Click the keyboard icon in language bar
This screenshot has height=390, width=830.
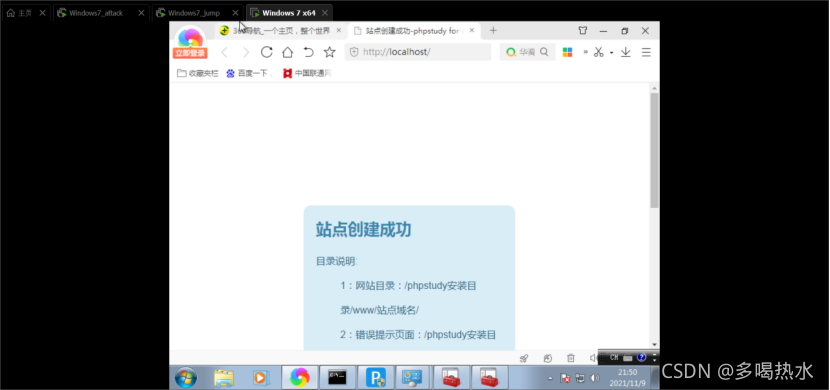coord(628,358)
